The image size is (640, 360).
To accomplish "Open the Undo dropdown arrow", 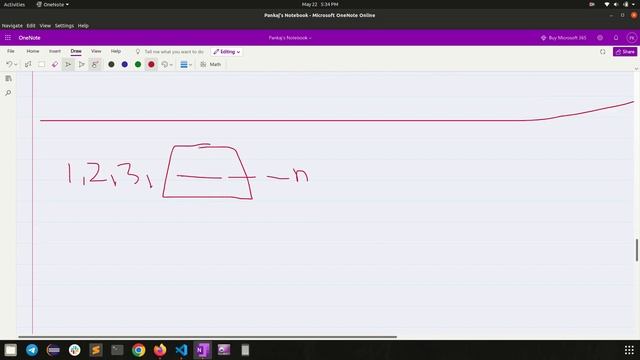I will pos(16,65).
